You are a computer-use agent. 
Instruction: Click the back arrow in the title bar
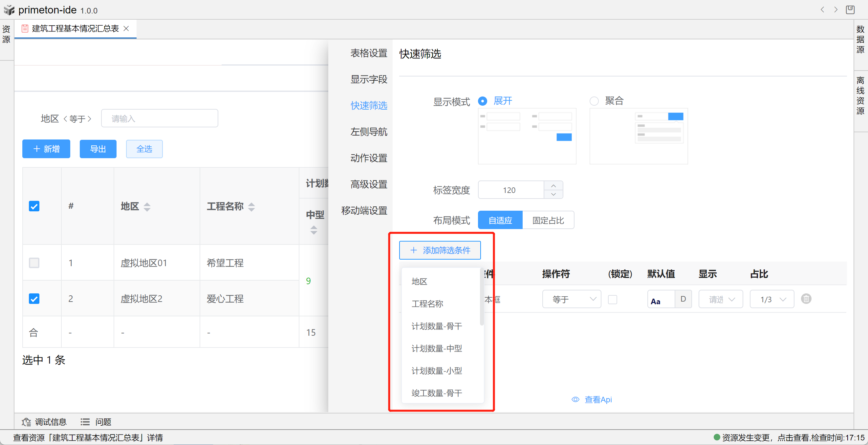click(x=822, y=10)
